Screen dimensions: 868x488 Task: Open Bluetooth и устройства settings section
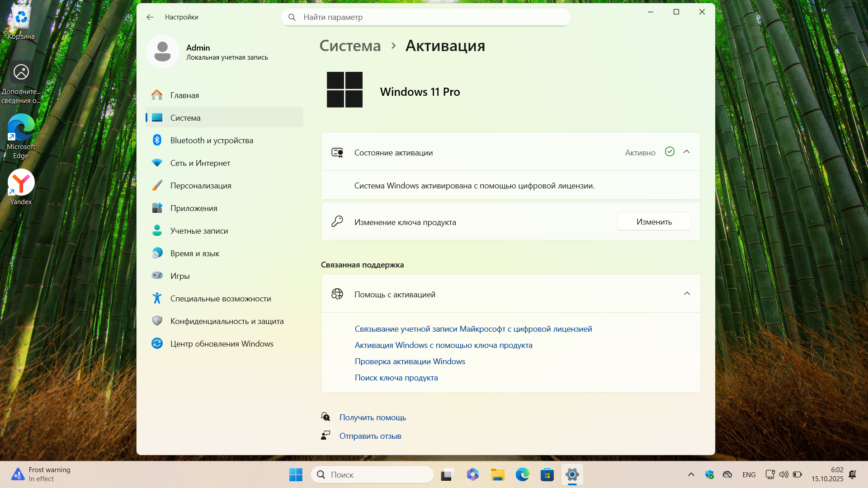[x=211, y=141]
